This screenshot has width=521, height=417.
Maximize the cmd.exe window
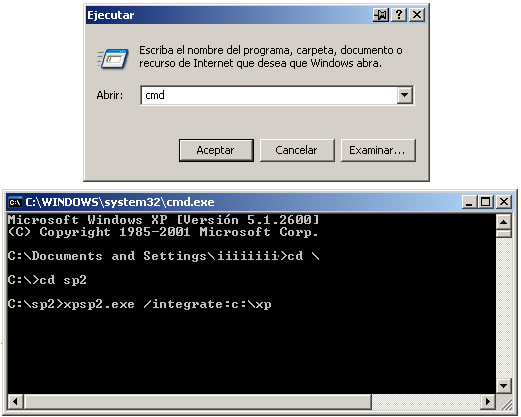(486, 202)
